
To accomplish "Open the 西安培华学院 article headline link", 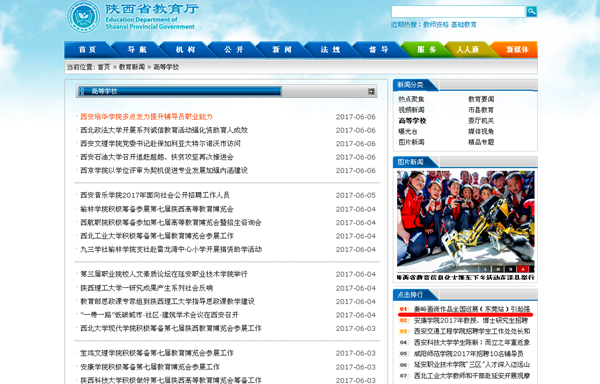I will (146, 117).
